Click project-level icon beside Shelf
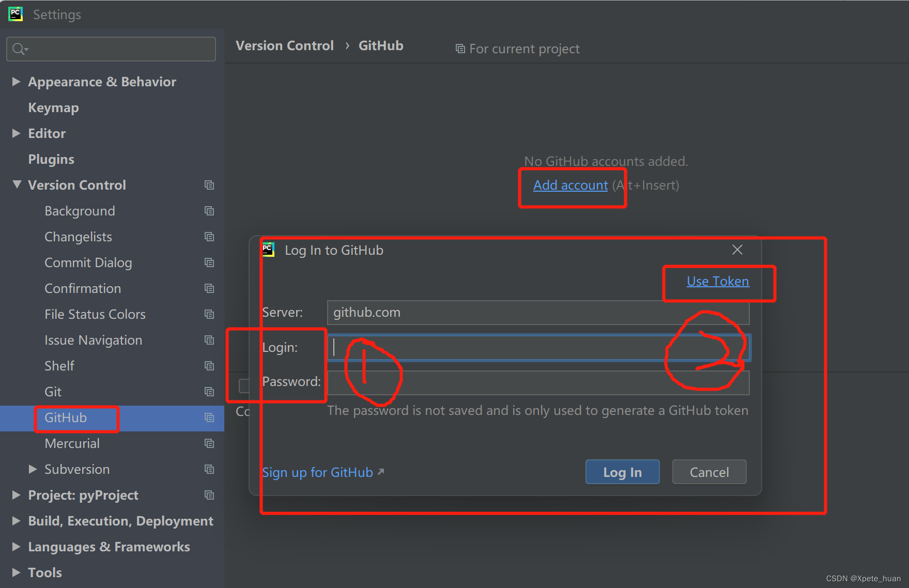The height and width of the screenshot is (588, 909). (209, 366)
